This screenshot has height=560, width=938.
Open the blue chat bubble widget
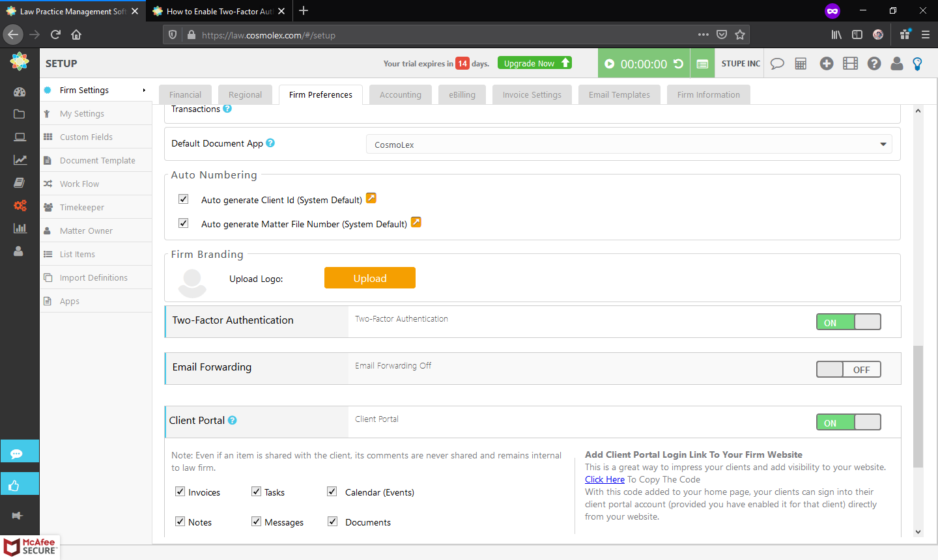click(x=20, y=451)
